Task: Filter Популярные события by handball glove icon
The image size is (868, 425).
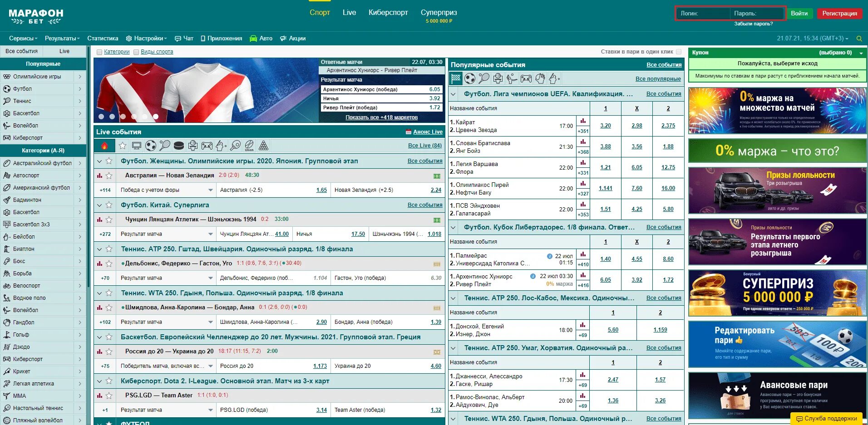Action: (x=540, y=78)
